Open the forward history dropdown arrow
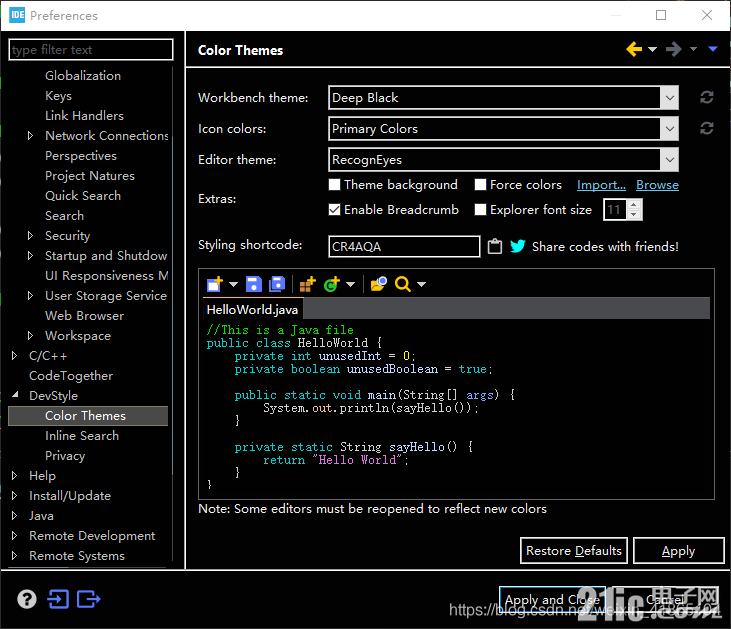Image resolution: width=731 pixels, height=629 pixels. [693, 49]
